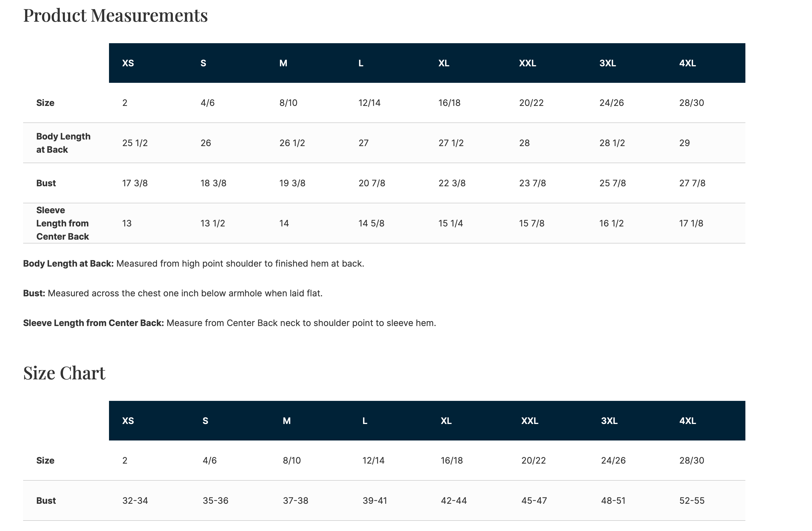Click the M header in Size Chart table
This screenshot has width=812, height=531.
[x=287, y=421]
